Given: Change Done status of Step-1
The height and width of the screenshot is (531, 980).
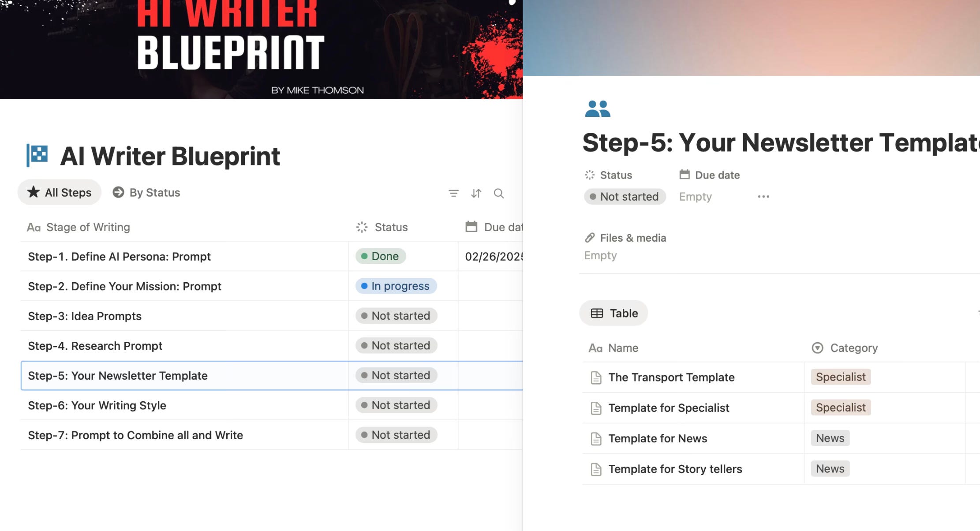Looking at the screenshot, I should tap(381, 256).
